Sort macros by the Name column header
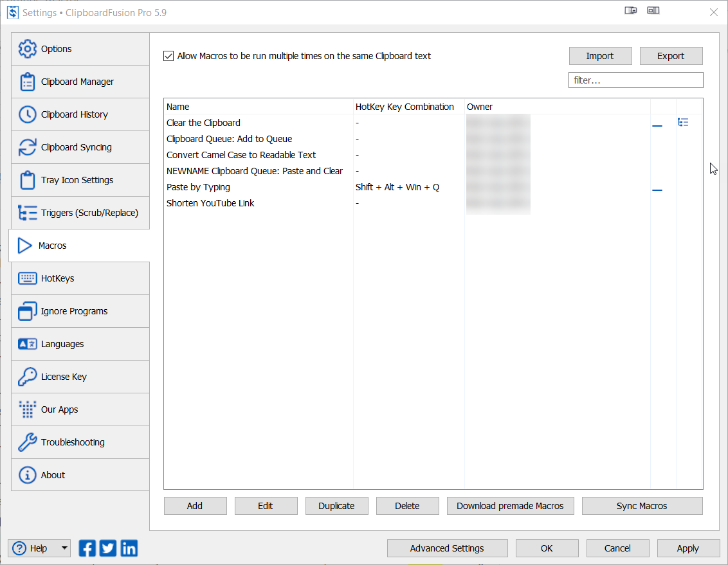Screen dimensions: 728x565 tap(259, 107)
